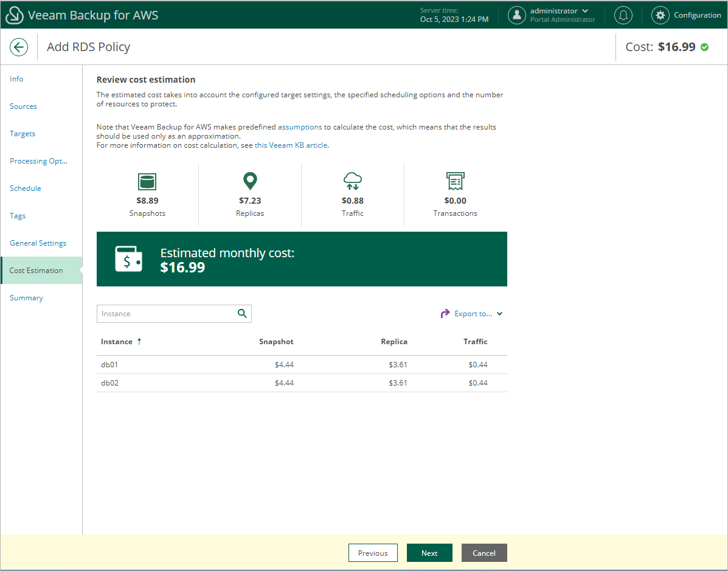Click the Review cost estimation heading
Viewport: 728px width, 571px height.
point(146,80)
